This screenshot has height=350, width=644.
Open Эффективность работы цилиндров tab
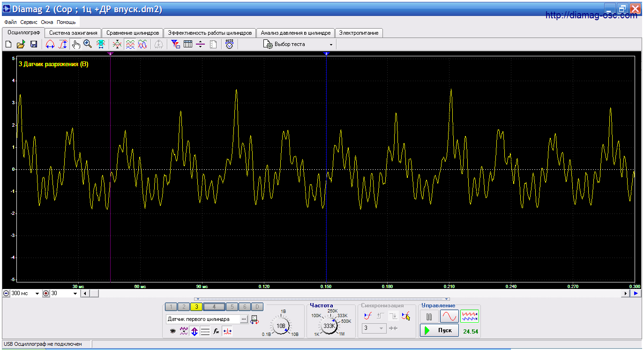[210, 33]
